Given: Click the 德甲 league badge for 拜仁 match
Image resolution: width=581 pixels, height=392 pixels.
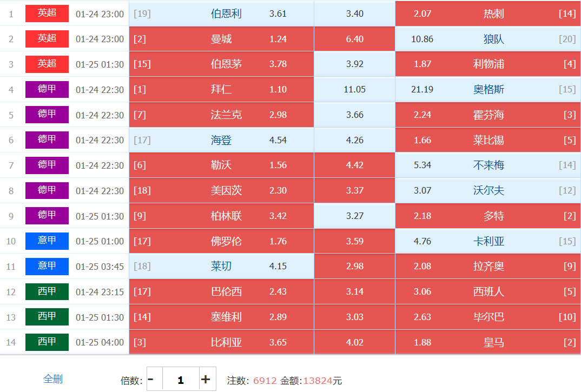Looking at the screenshot, I should pyautogui.click(x=47, y=89).
